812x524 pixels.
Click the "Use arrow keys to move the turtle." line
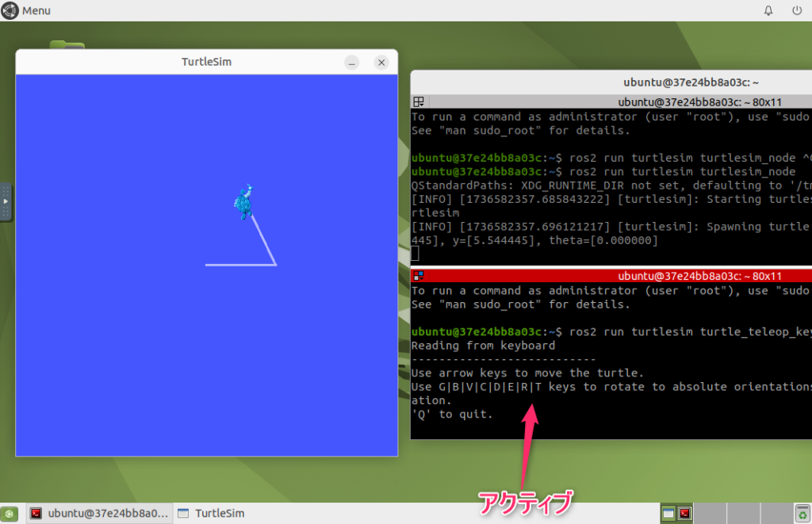pos(527,373)
